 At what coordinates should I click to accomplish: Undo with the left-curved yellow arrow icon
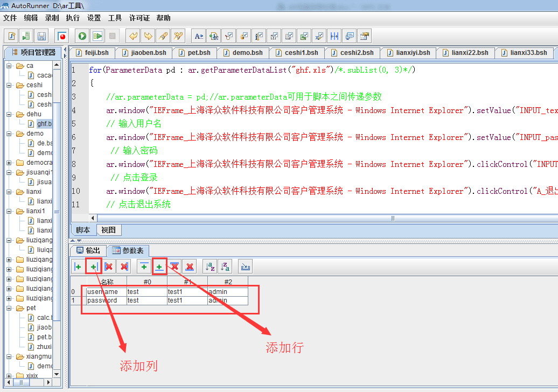(133, 36)
